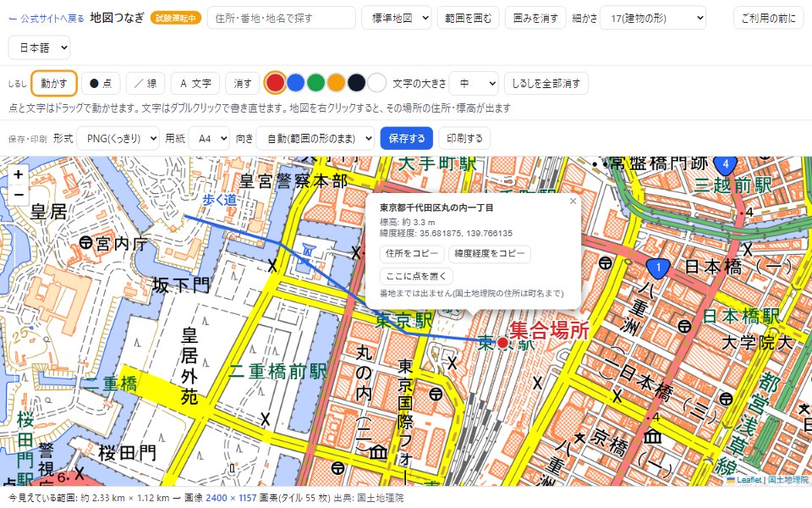
Task: Click 住所をコピー in the popup
Action: (412, 253)
